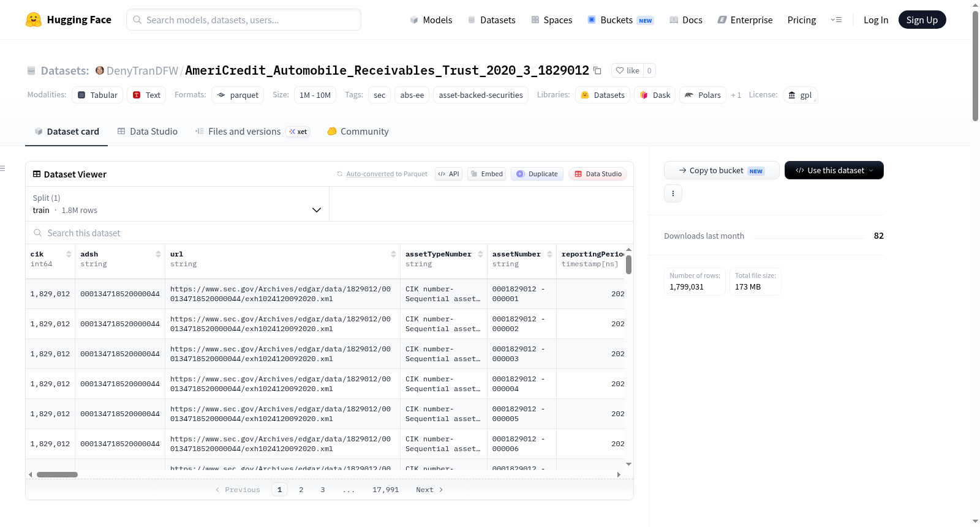Show the +1 additional libraries
Screen dimensions: 980x527
click(x=736, y=95)
